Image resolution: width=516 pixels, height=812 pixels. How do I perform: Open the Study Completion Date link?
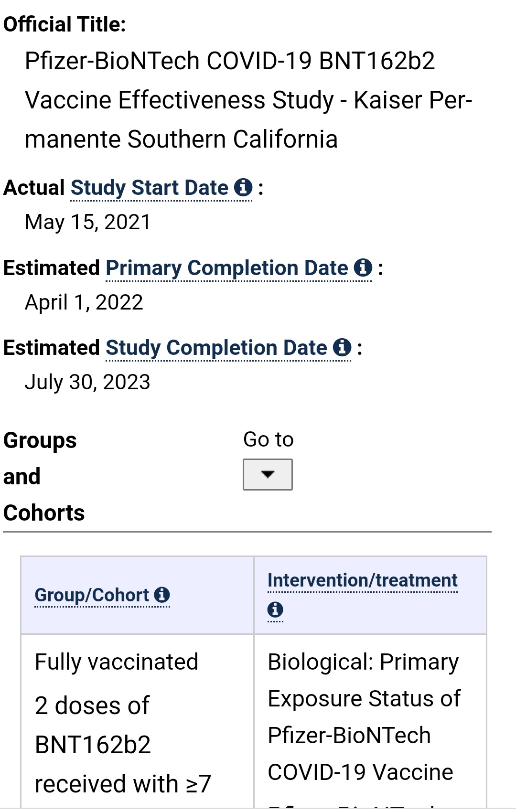point(216,348)
